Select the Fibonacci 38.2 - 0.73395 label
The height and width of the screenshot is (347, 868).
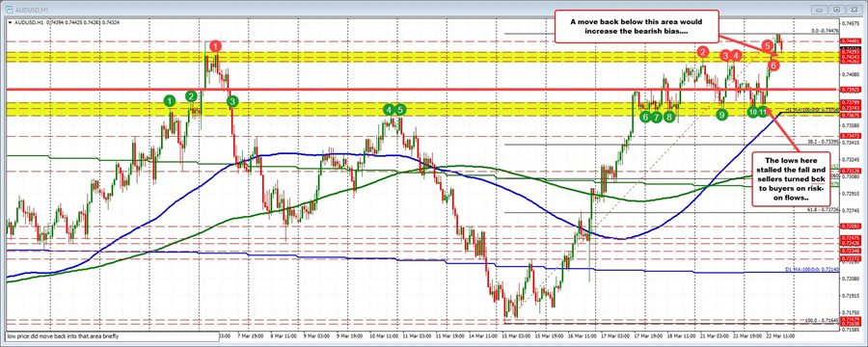(x=824, y=141)
